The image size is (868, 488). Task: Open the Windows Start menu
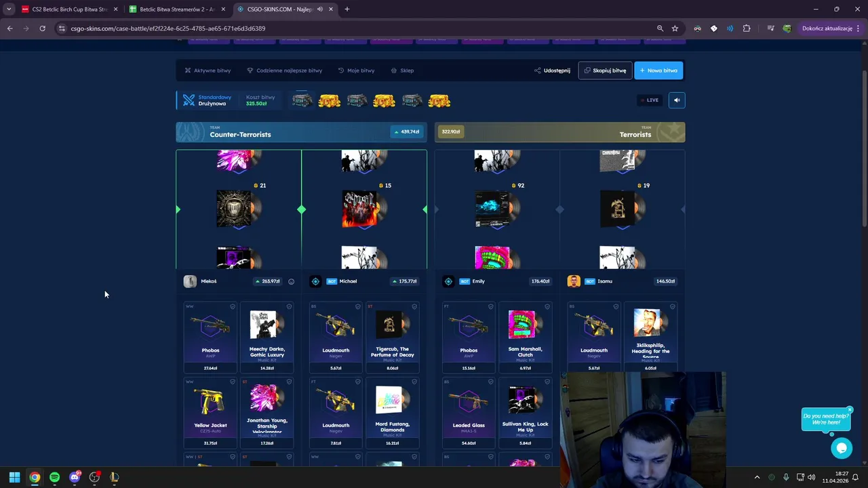click(14, 477)
